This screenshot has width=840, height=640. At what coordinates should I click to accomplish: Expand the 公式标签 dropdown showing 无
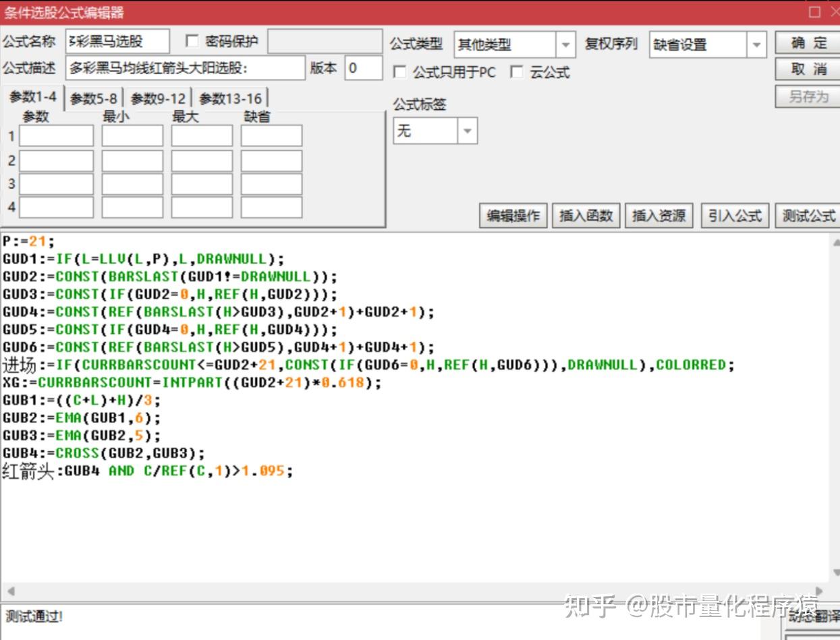tap(467, 132)
